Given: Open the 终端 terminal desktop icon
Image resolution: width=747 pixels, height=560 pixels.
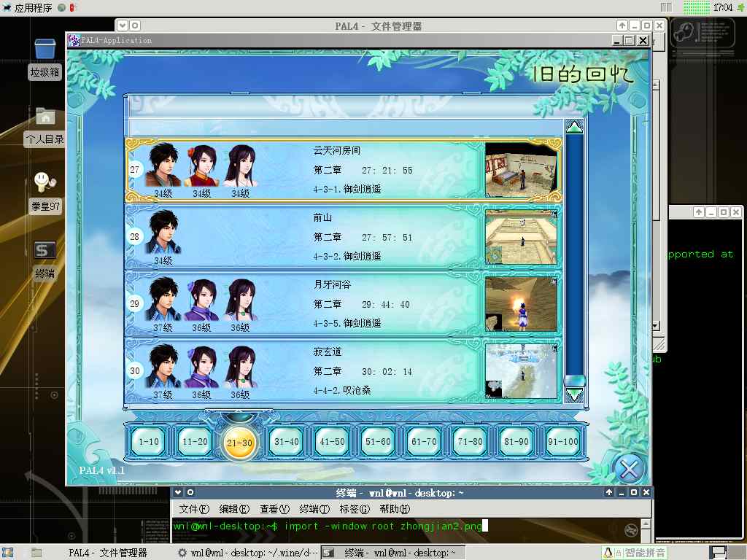Looking at the screenshot, I should 44,260.
